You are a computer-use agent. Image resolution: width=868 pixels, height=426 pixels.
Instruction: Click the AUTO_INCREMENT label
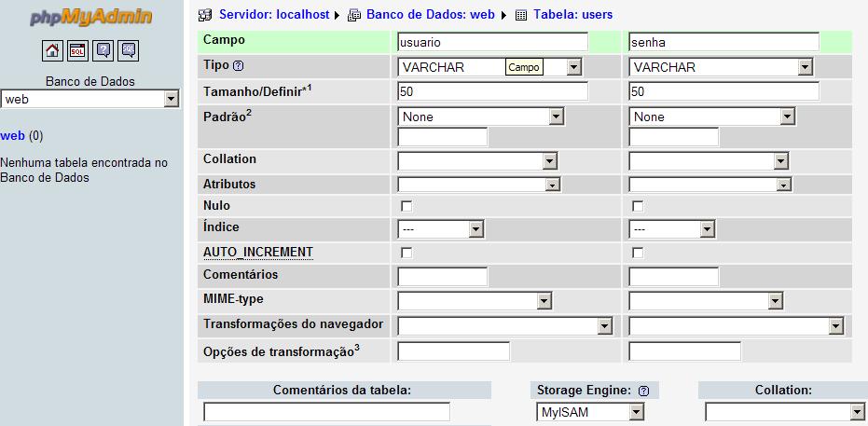point(258,253)
